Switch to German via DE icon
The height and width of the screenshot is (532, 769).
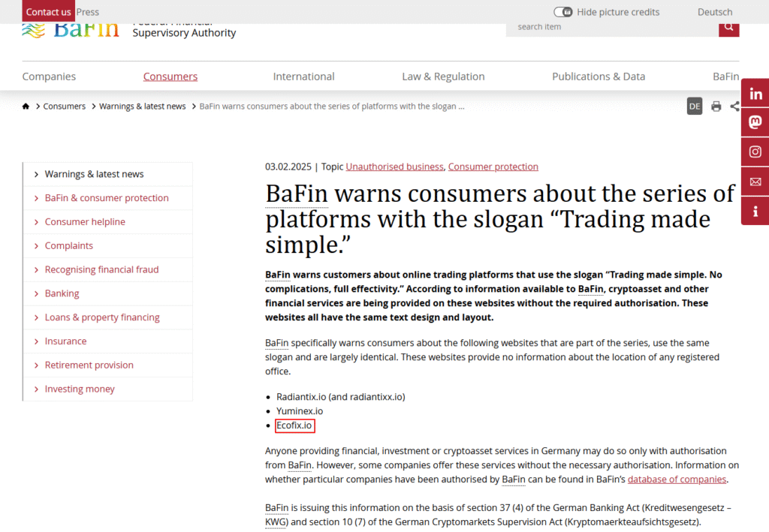click(x=695, y=107)
